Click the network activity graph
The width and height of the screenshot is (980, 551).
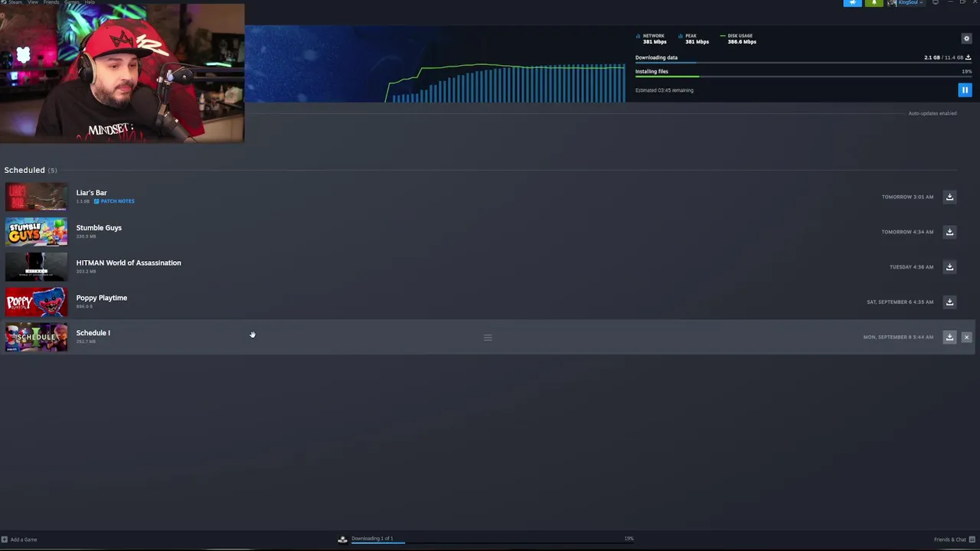[505, 83]
